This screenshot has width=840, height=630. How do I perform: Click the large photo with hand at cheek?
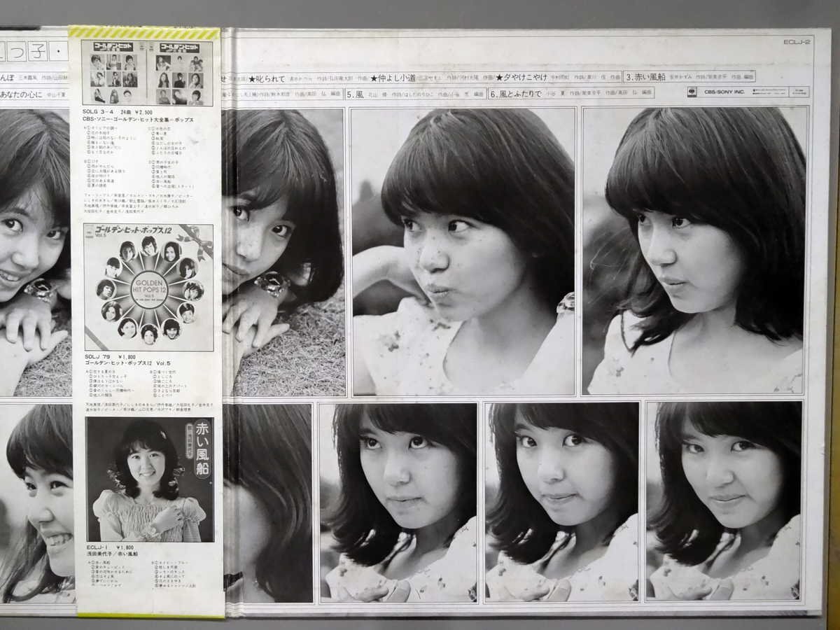[463, 252]
